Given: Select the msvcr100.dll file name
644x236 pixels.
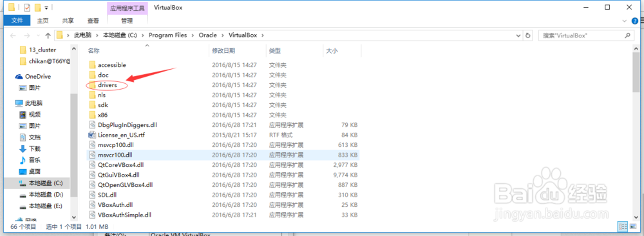Looking at the screenshot, I should coord(115,155).
